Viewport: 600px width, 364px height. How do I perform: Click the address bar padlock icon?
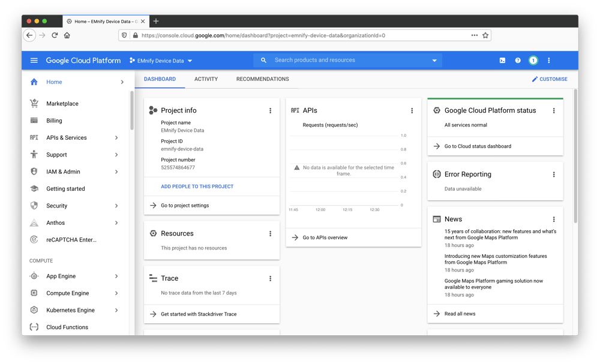click(x=136, y=35)
